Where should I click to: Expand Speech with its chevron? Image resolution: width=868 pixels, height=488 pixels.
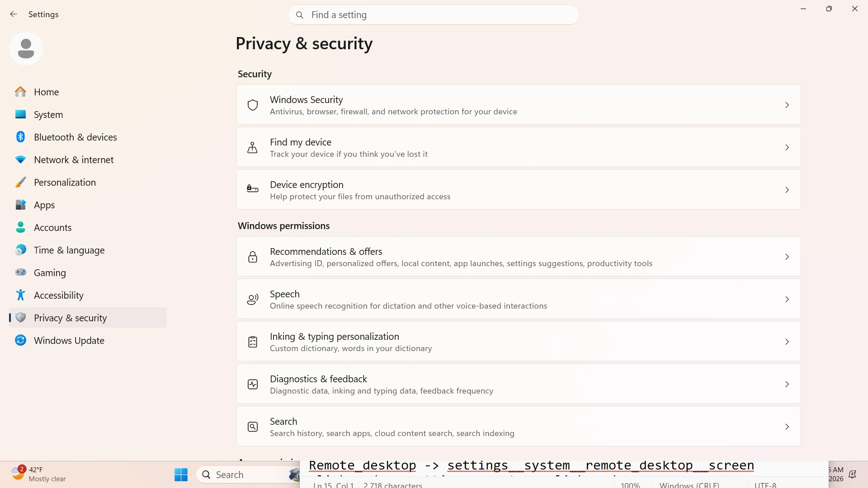coord(787,299)
